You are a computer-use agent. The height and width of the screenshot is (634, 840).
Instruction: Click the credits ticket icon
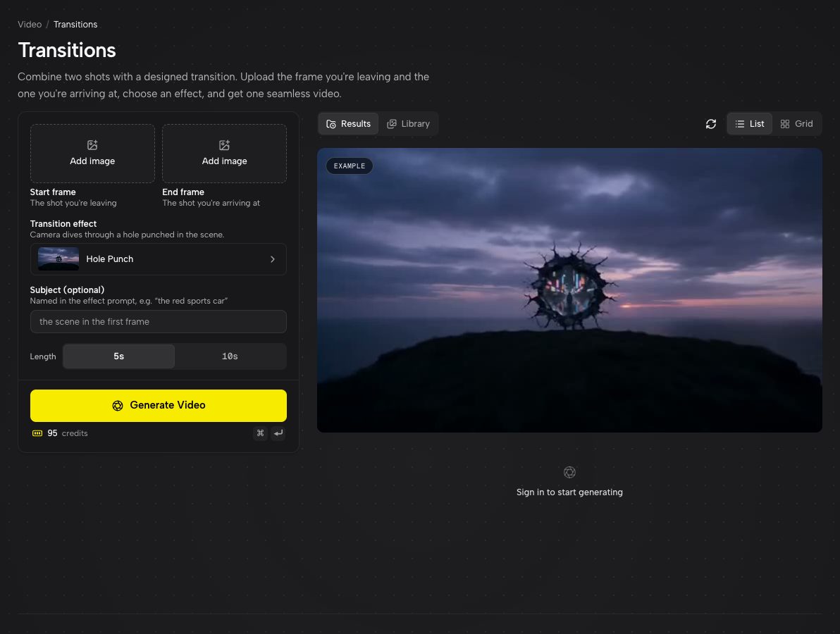(37, 433)
